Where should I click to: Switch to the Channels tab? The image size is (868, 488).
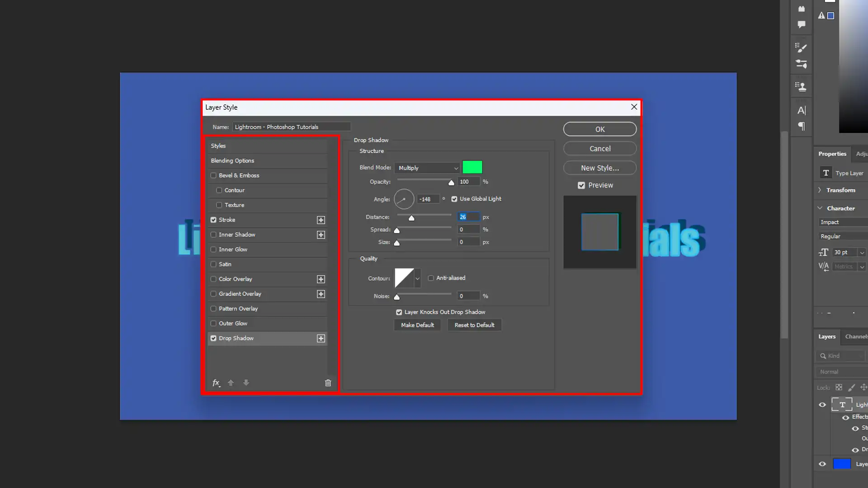(x=856, y=337)
